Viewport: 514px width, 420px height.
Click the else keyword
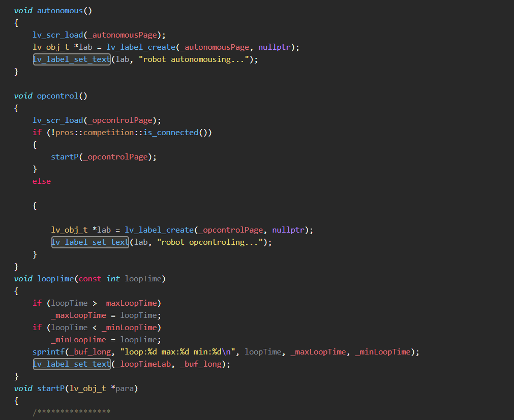click(x=42, y=181)
